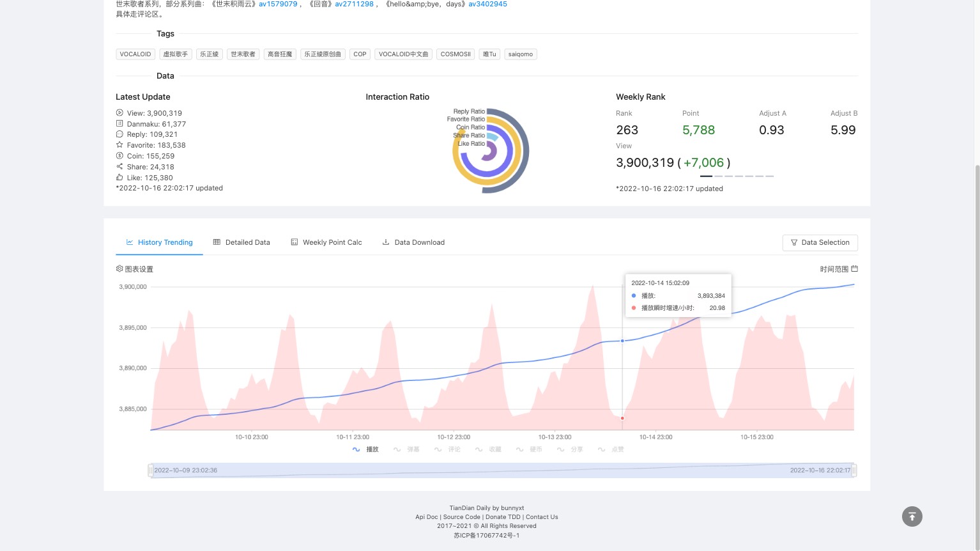The height and width of the screenshot is (551, 980).
Task: Click the Donate TDD footer link
Action: click(x=503, y=517)
